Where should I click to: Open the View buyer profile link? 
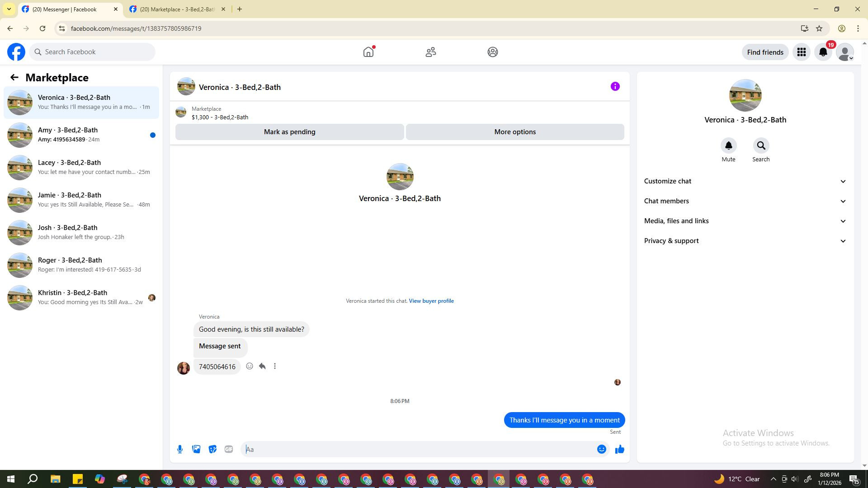pos(431,301)
